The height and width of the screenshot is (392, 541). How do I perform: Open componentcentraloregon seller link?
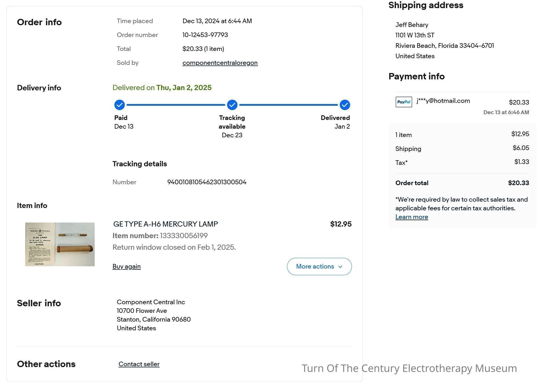tap(220, 63)
